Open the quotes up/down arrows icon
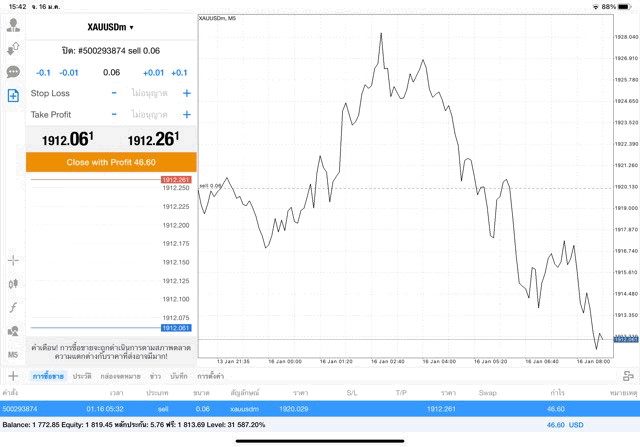 13,48
